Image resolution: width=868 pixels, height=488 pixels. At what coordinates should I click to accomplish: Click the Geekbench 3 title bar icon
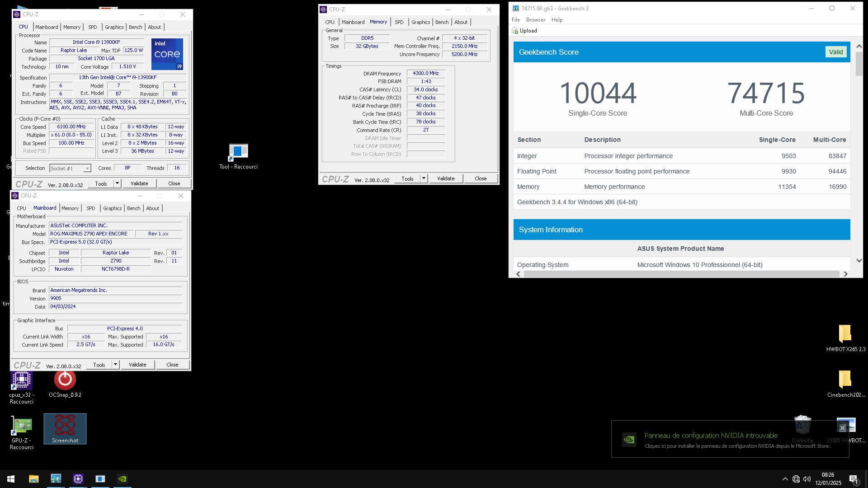(x=516, y=9)
